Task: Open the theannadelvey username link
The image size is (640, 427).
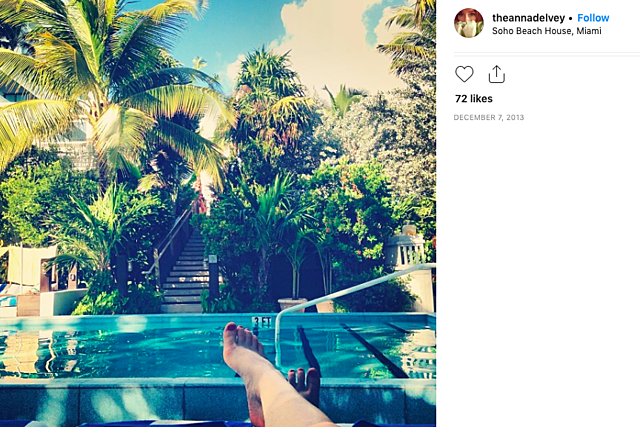Action: [x=528, y=18]
